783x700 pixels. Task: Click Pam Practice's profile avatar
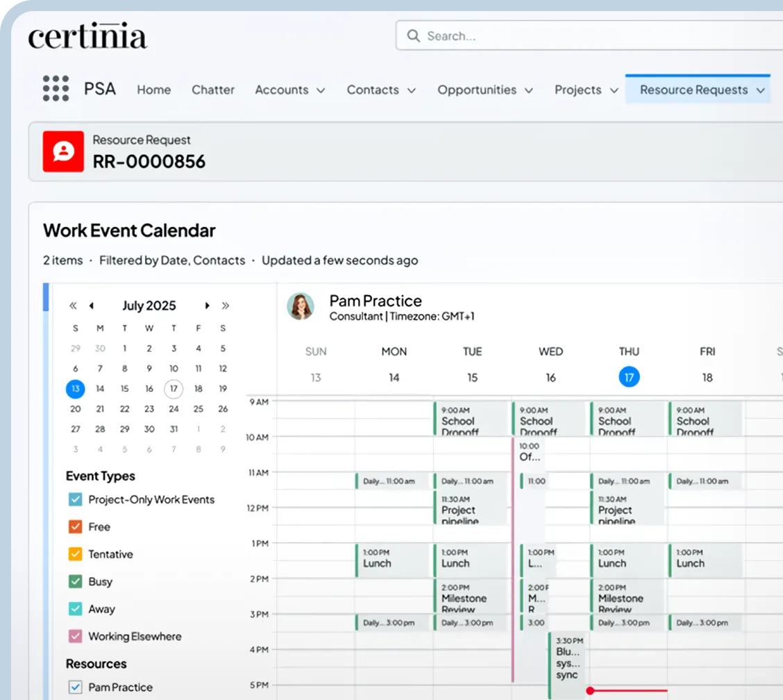[301, 306]
